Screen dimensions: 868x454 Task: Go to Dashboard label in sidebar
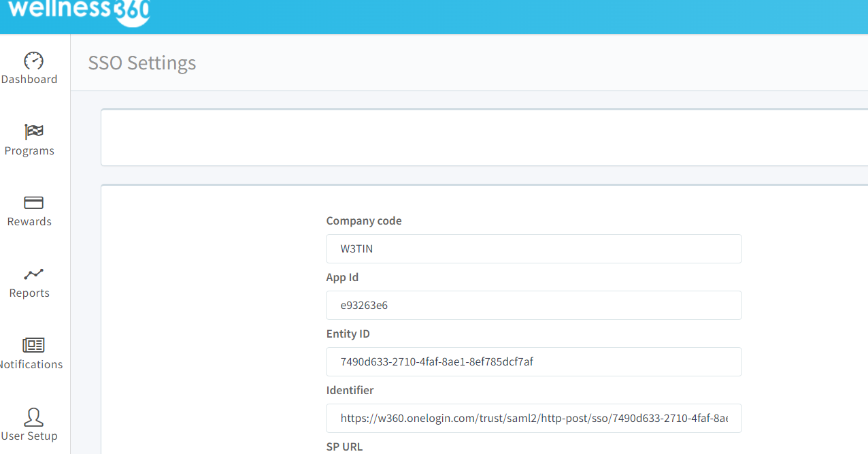click(x=29, y=80)
